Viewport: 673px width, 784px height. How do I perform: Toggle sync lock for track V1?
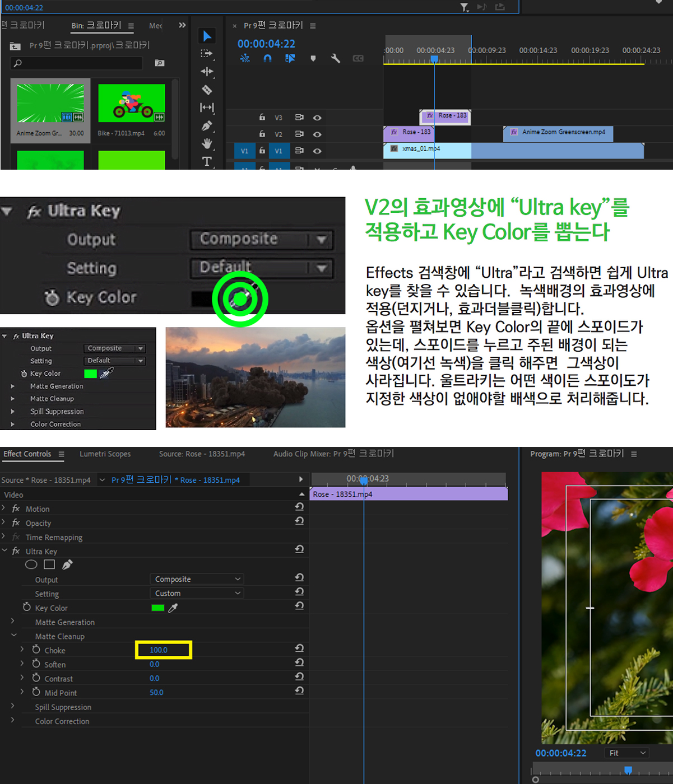coord(299,151)
